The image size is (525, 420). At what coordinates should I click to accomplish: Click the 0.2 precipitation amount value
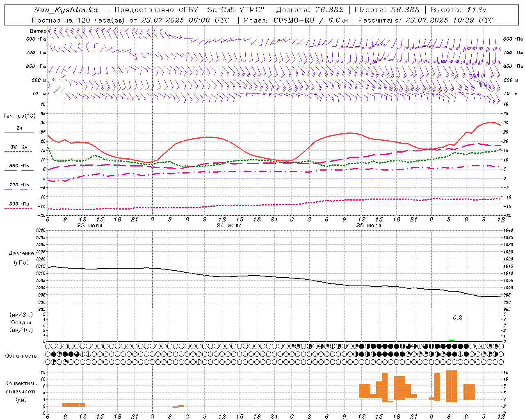click(x=457, y=318)
